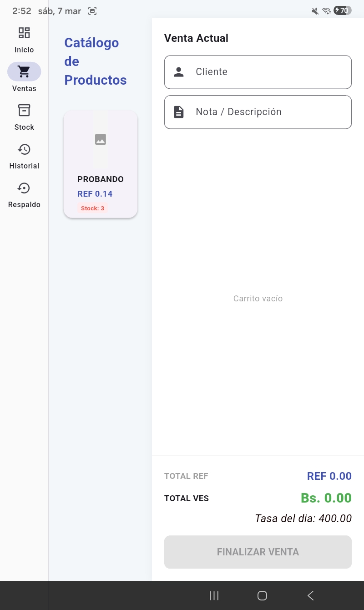Tap the Tasa del dia: 400.00 text
This screenshot has height=610, width=364.
303,518
